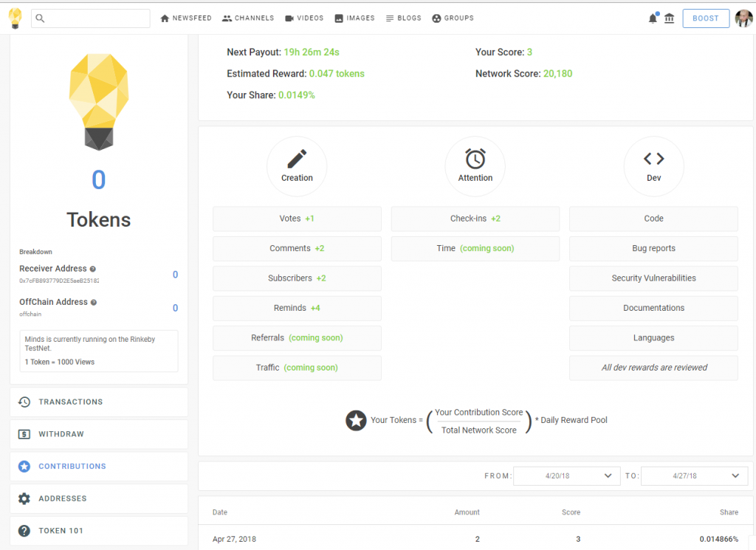Click the large lightbulb tokens graphic
Viewport: 756px width, 550px height.
click(99, 102)
